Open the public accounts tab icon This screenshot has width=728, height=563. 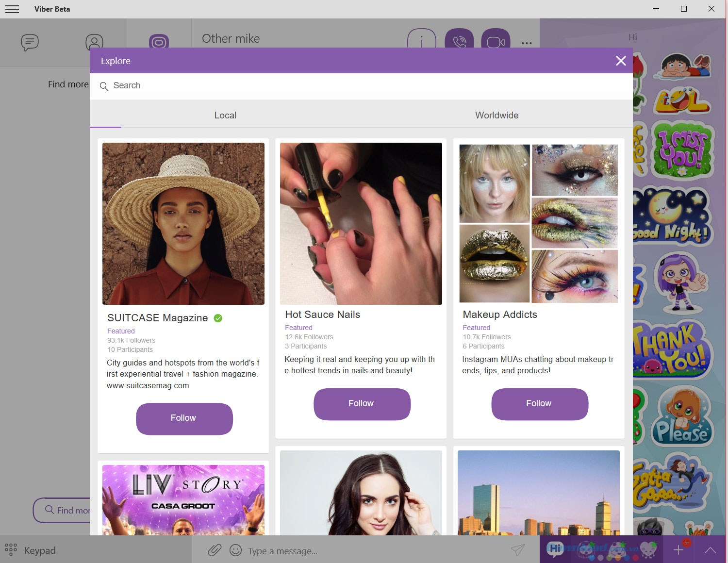pos(159,41)
